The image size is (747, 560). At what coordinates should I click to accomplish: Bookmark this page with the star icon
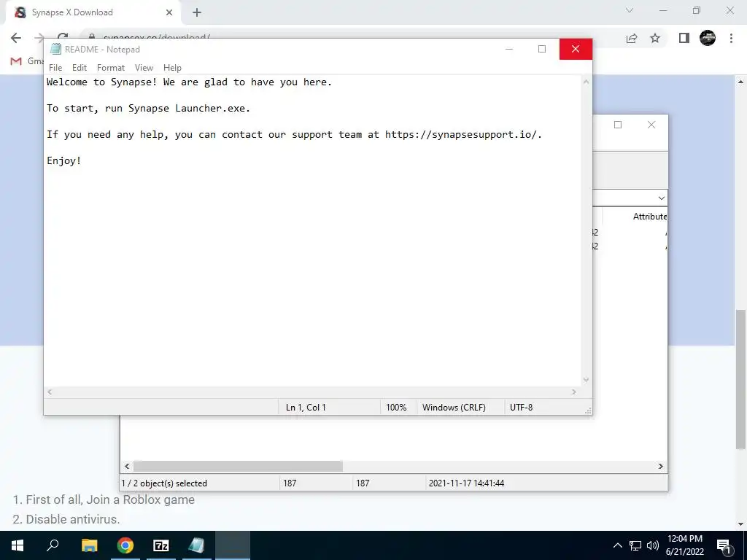click(655, 38)
